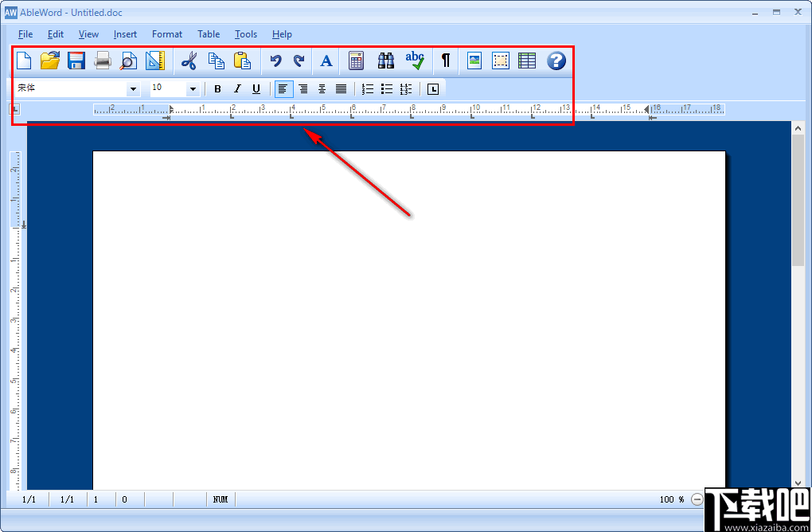Open tab settings with the L box icon
This screenshot has width=812, height=532.
pos(433,89)
